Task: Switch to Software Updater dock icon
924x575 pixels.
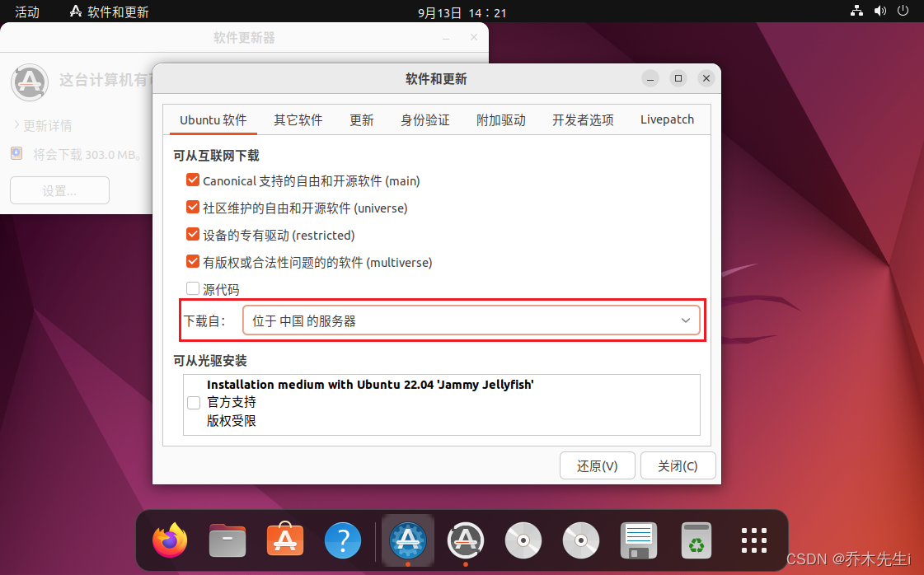Action: tap(466, 540)
